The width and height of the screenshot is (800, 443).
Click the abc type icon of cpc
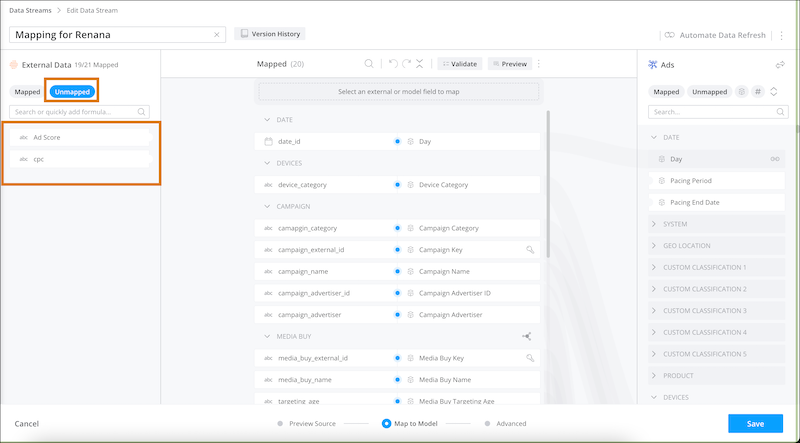pos(23,159)
